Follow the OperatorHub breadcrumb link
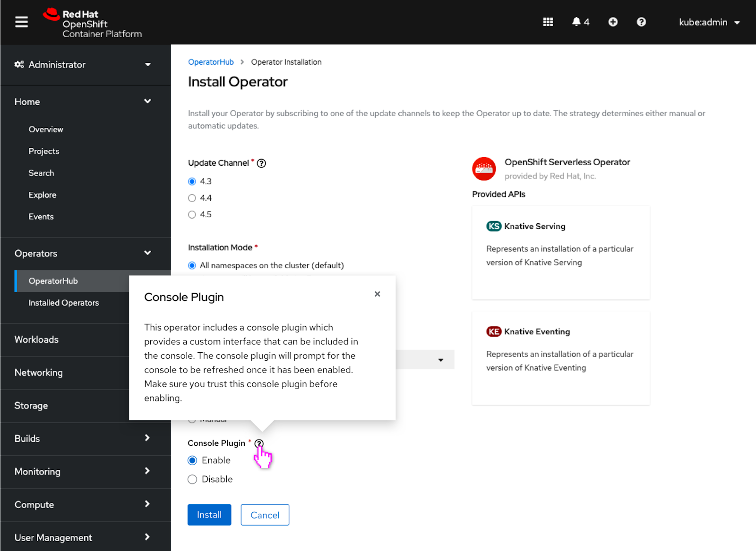The width and height of the screenshot is (756, 551). (211, 62)
